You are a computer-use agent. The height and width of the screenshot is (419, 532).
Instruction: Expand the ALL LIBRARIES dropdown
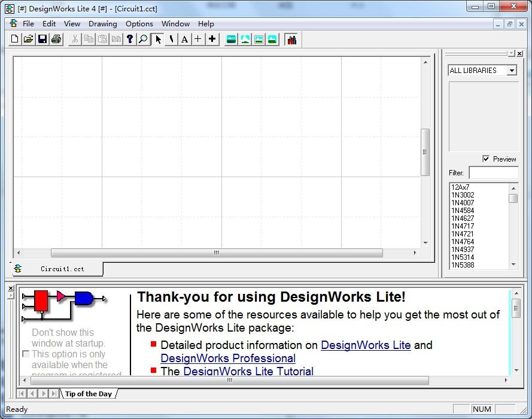click(x=512, y=71)
